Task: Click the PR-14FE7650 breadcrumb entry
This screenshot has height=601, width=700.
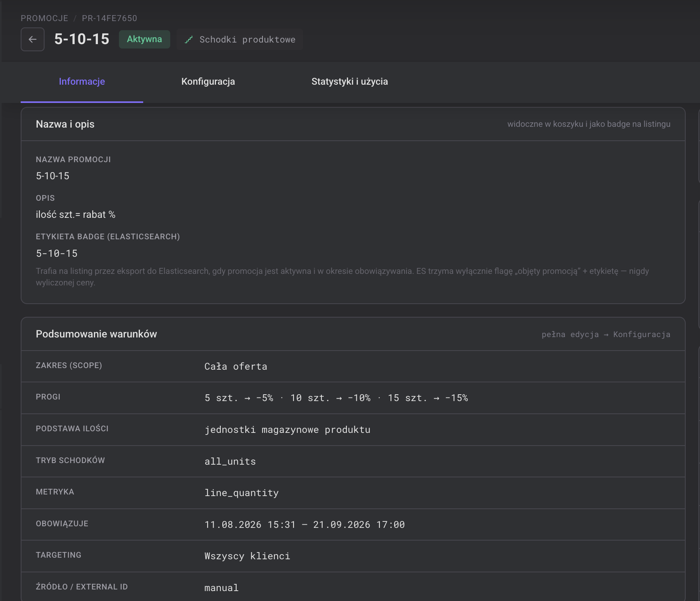Action: pos(109,18)
